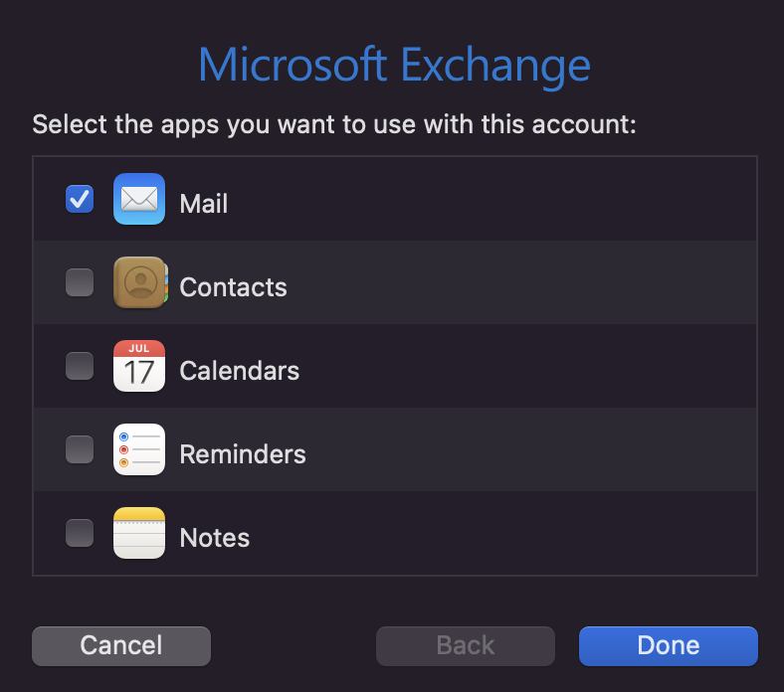Enable the Contacts checkbox
The image size is (784, 692).
(80, 282)
